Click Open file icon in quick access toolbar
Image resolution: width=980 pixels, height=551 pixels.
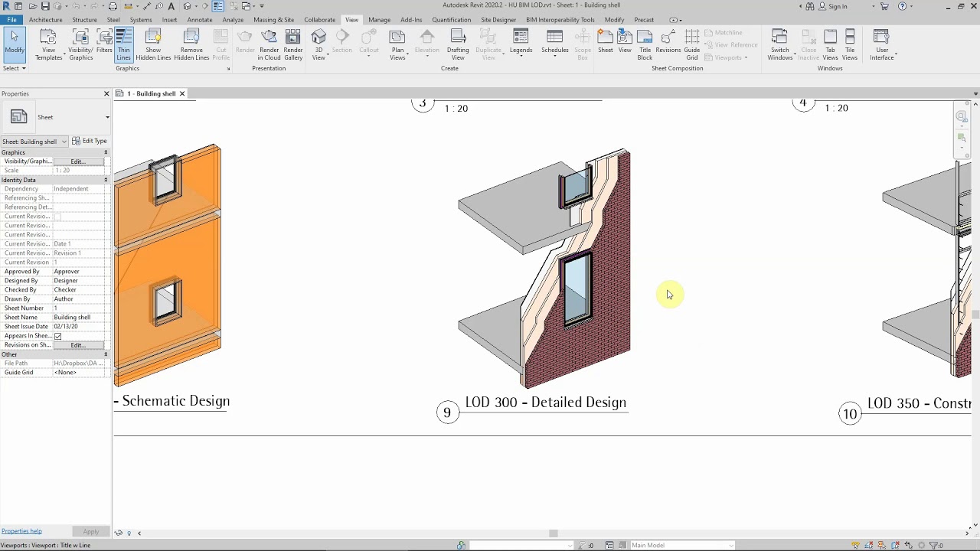(33, 6)
